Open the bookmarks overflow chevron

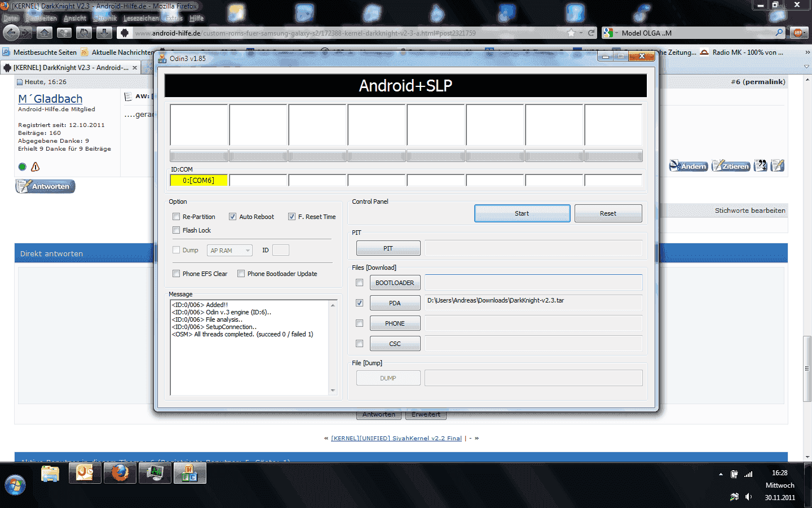[x=807, y=52]
